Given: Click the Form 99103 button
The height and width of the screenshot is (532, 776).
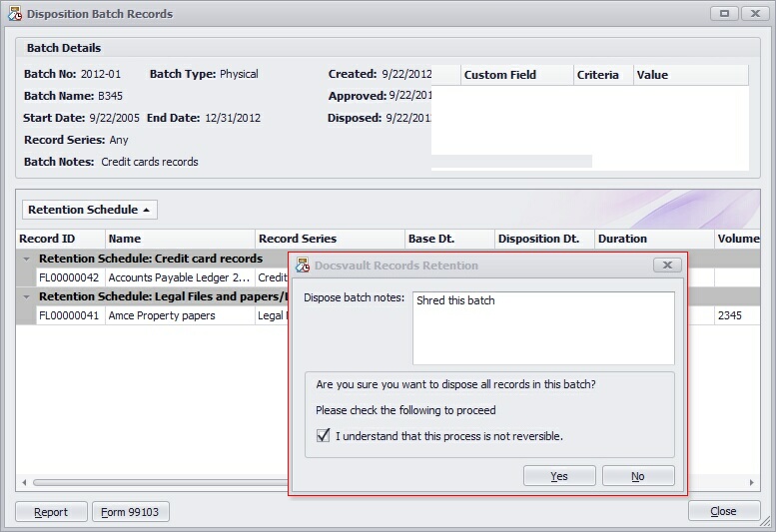Looking at the screenshot, I should click(131, 512).
